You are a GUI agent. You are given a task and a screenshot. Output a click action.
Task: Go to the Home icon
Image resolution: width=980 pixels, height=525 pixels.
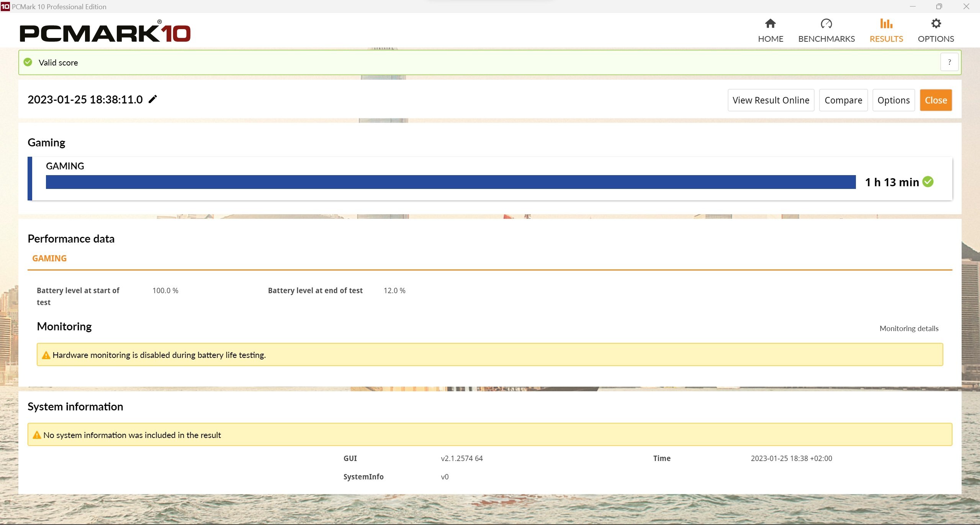[x=770, y=24]
